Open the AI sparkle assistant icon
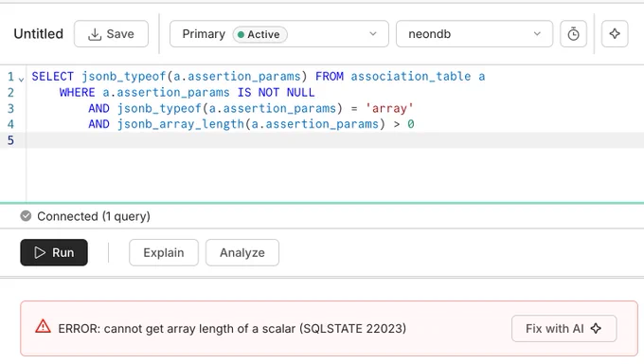Screen dimensions: 644x364 (615, 34)
